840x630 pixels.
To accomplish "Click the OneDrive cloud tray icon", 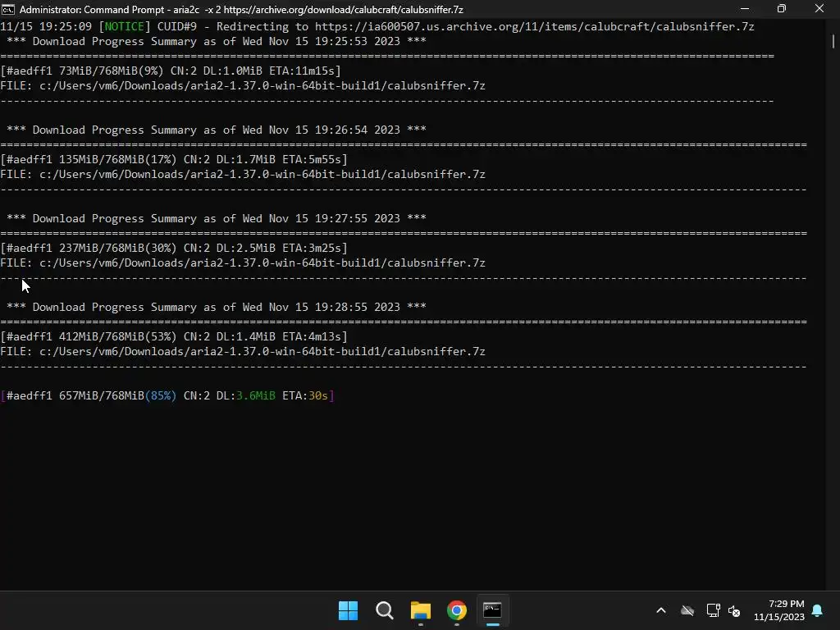I will (687, 610).
